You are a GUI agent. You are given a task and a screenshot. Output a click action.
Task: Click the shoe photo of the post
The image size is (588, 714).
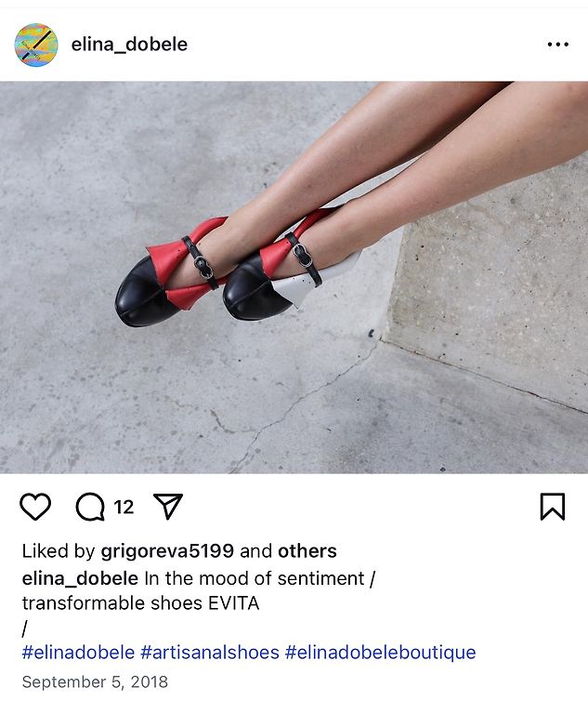(x=294, y=277)
